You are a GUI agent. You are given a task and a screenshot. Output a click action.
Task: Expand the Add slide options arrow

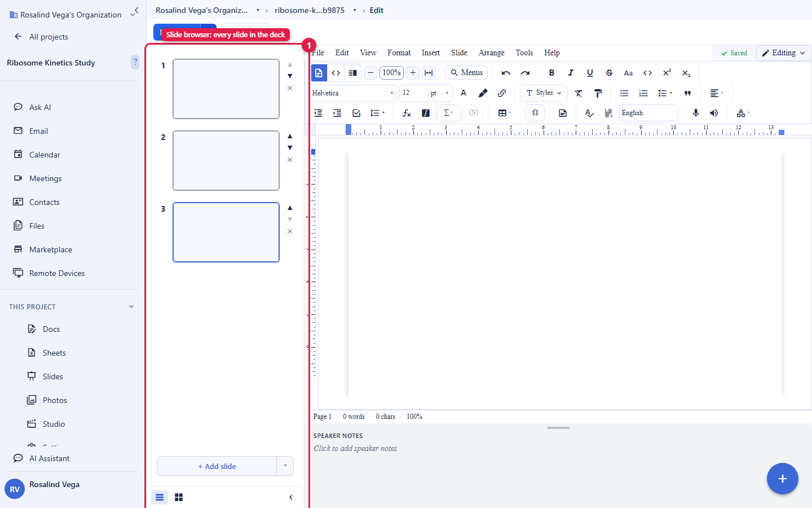(285, 466)
